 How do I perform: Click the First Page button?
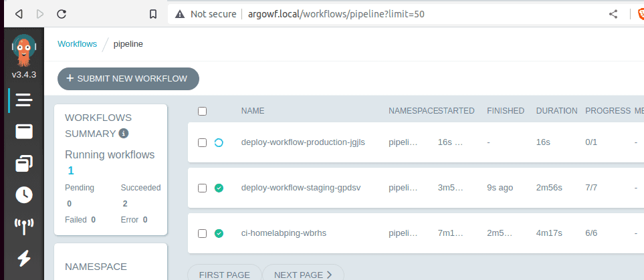[224, 275]
